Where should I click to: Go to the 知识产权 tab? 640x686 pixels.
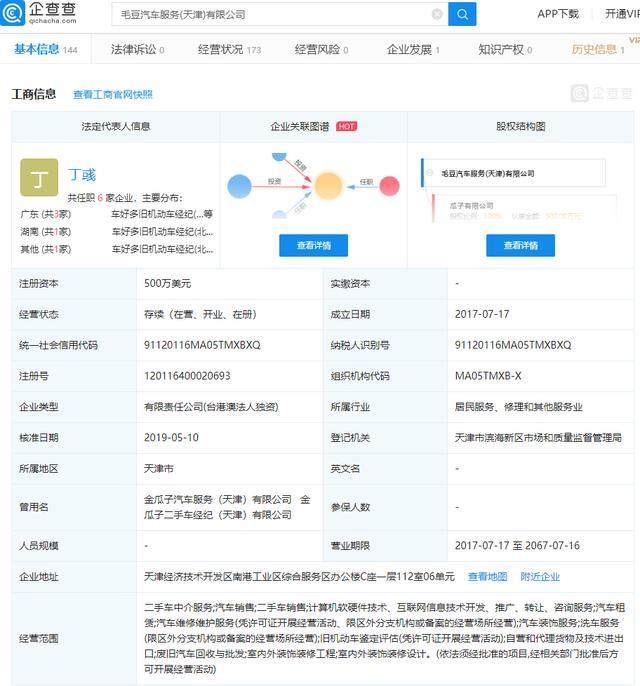[505, 49]
